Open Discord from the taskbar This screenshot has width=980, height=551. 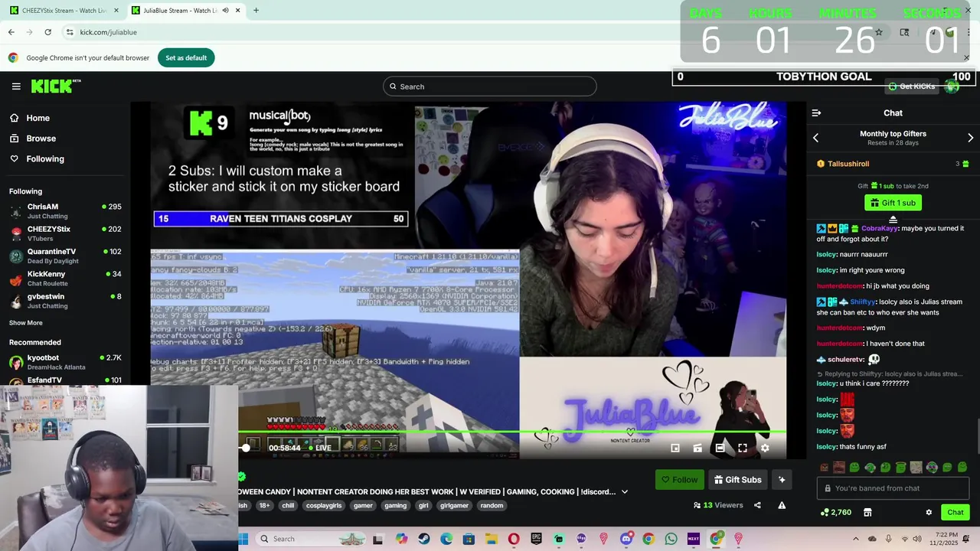coord(626,539)
